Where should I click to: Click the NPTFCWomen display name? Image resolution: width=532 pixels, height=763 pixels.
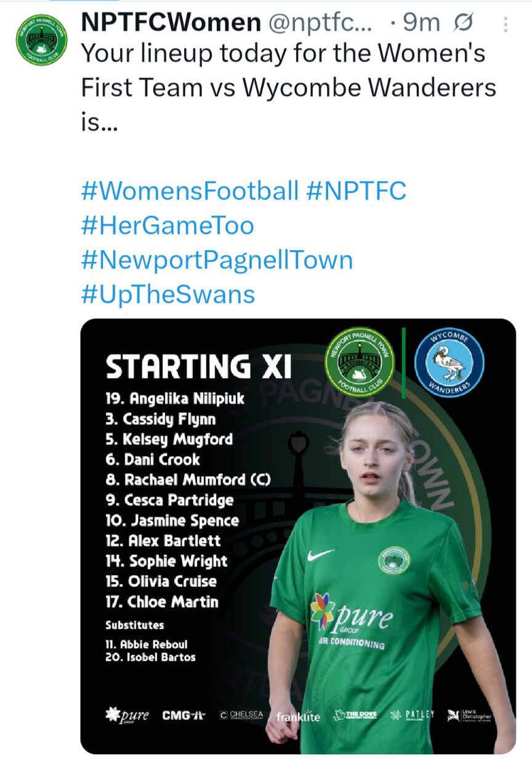coord(171,23)
